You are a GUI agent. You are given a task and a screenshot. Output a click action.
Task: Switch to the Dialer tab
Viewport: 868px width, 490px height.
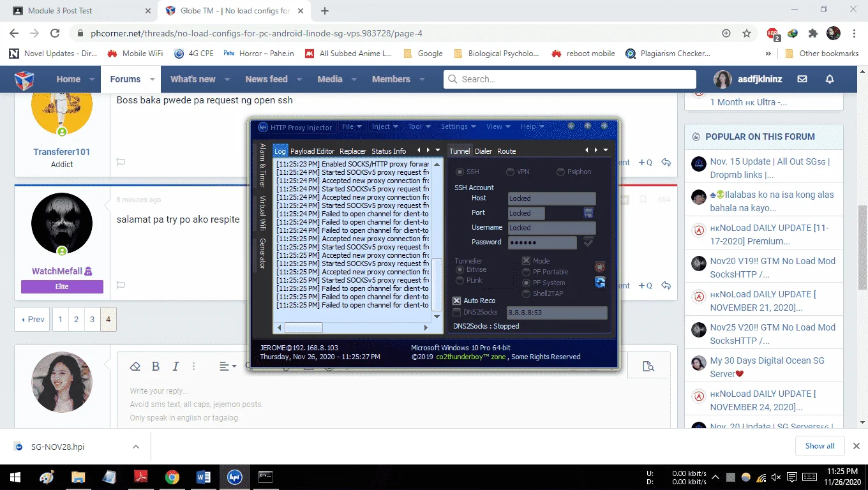pyautogui.click(x=483, y=151)
